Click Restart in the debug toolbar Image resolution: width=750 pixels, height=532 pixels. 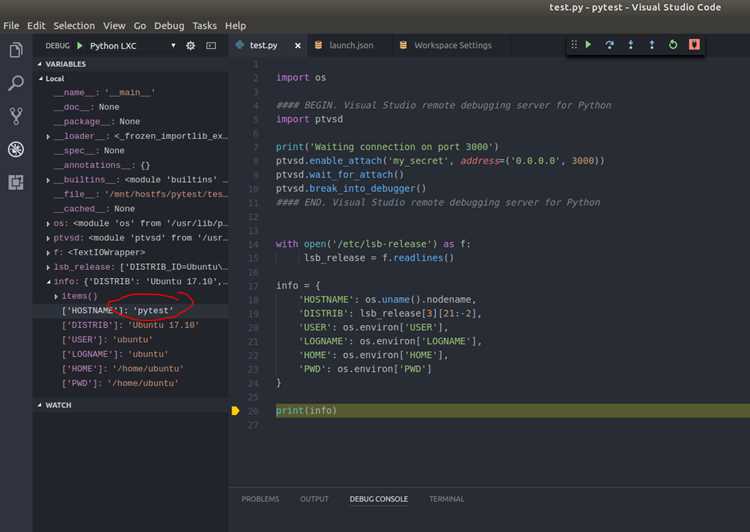click(x=673, y=44)
